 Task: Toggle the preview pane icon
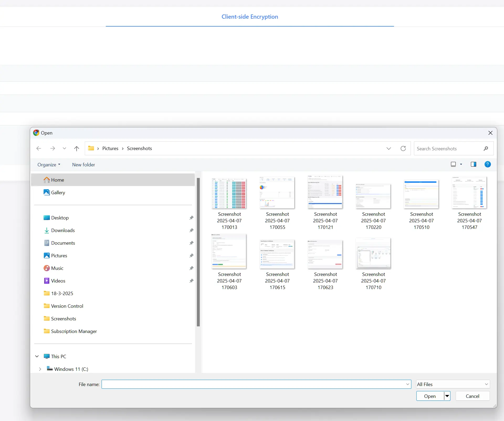point(474,165)
